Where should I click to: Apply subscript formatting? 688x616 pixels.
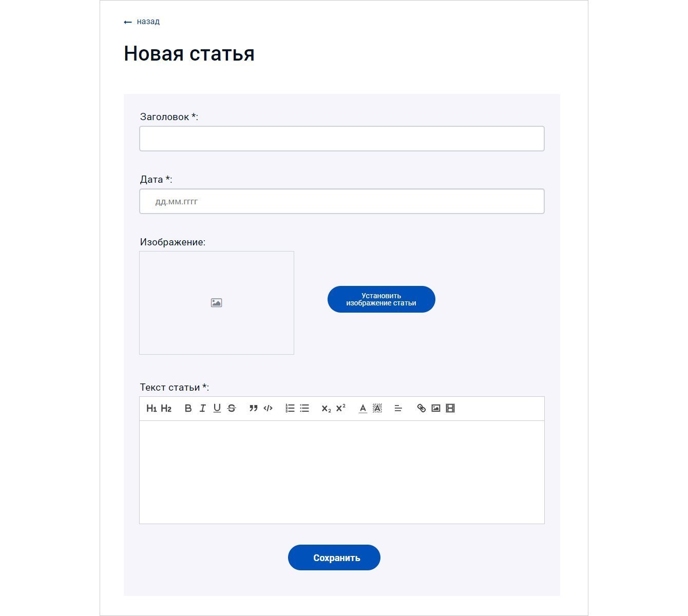[x=326, y=409]
